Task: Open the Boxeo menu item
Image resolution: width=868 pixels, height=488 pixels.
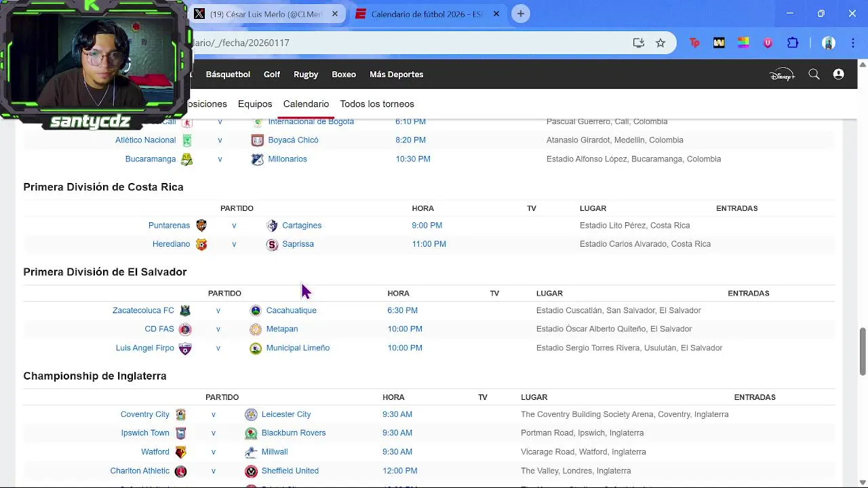Action: pos(344,75)
